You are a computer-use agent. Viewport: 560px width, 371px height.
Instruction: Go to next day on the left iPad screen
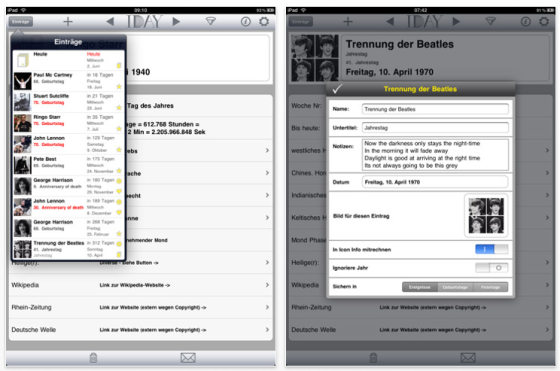pos(176,22)
